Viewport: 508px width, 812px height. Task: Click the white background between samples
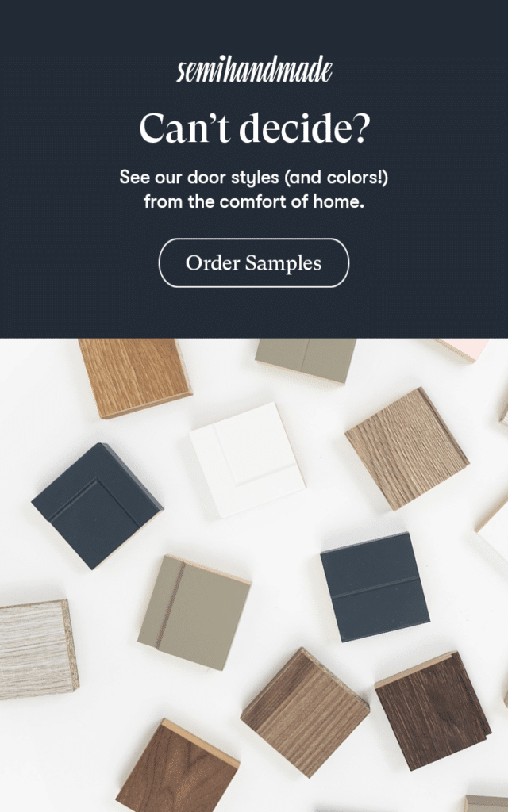(291, 528)
